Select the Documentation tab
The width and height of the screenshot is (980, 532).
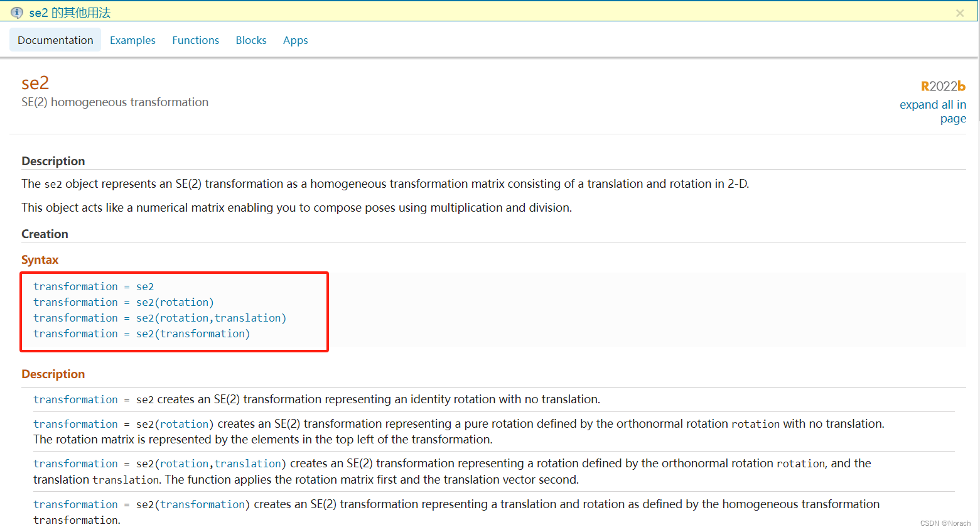[55, 40]
